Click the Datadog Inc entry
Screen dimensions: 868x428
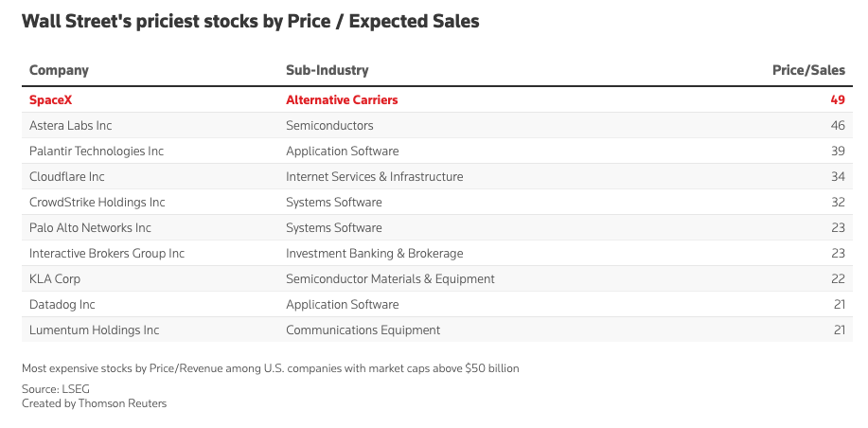click(x=62, y=305)
